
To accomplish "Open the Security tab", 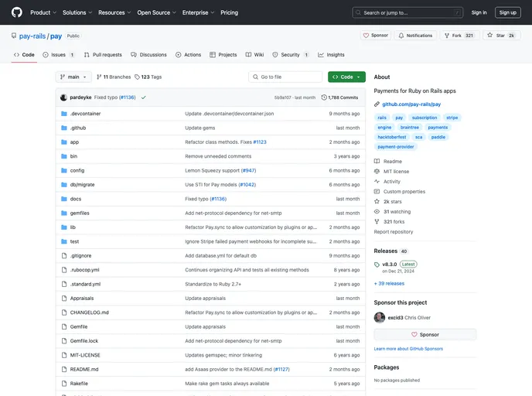I will pos(291,55).
